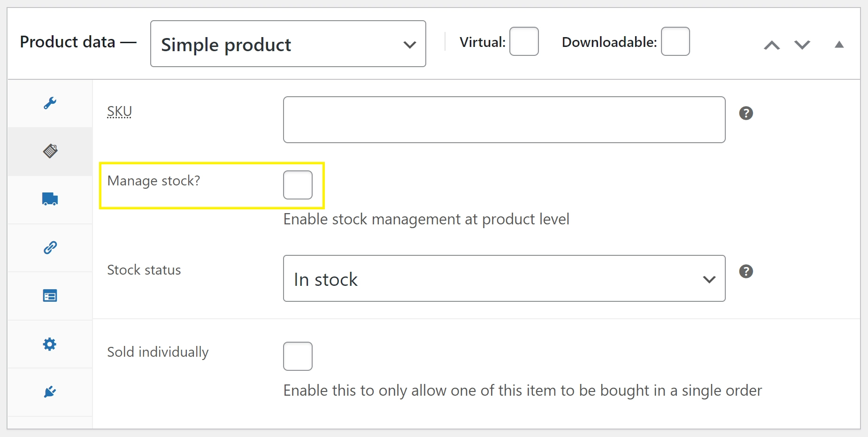Click 'Enable this to only allow one' description
The height and width of the screenshot is (437, 868).
[522, 391]
